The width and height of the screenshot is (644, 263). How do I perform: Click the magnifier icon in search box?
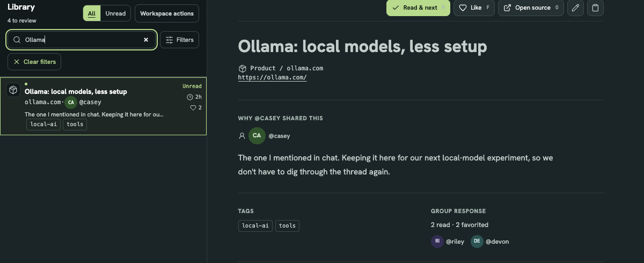coord(17,40)
